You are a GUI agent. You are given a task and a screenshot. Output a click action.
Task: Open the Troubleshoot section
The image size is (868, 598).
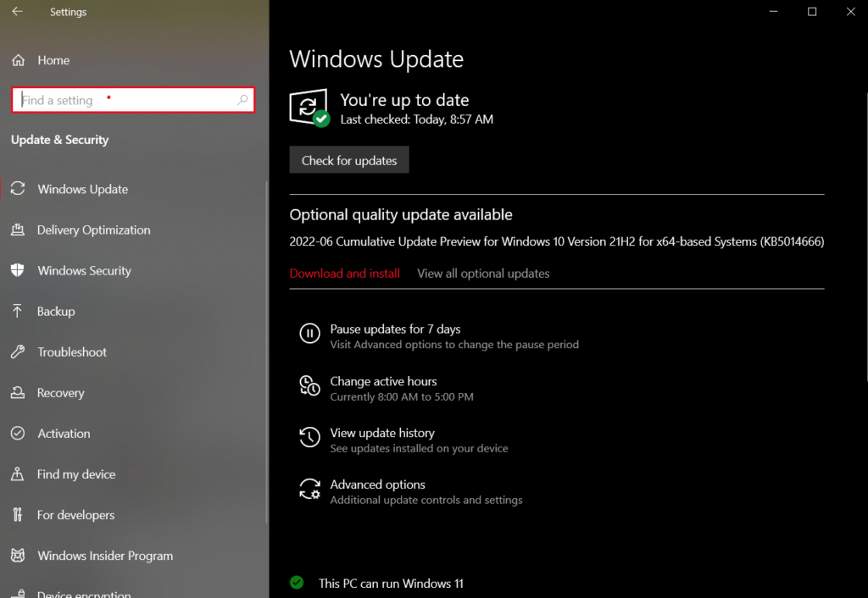click(72, 352)
